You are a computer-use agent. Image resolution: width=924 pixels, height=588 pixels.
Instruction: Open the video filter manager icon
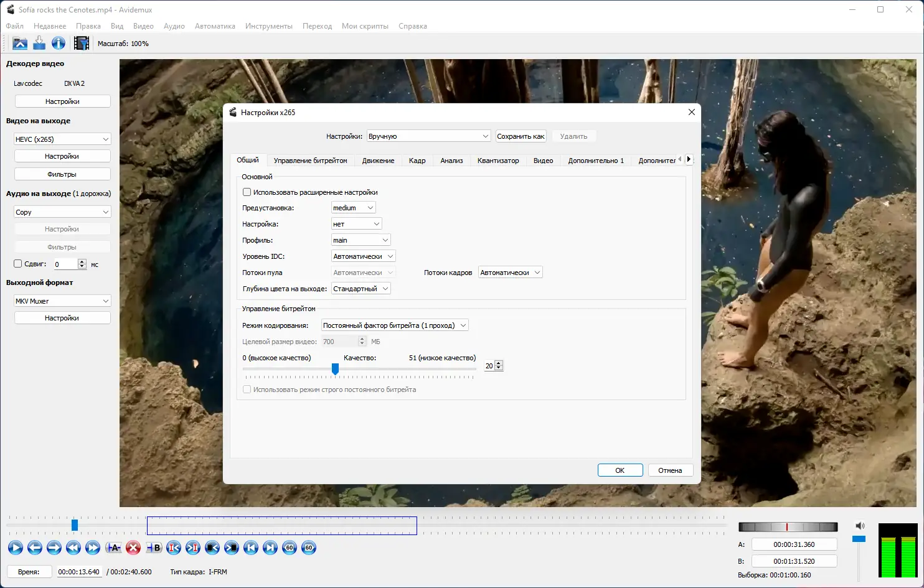coord(81,43)
